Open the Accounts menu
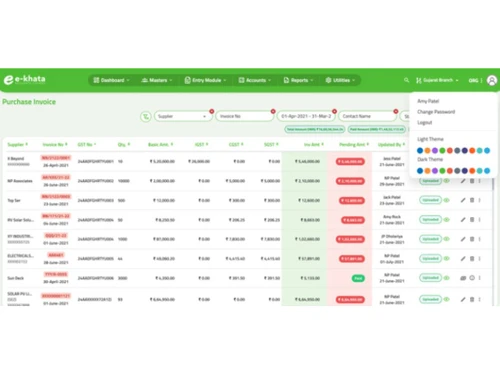 tap(255, 80)
